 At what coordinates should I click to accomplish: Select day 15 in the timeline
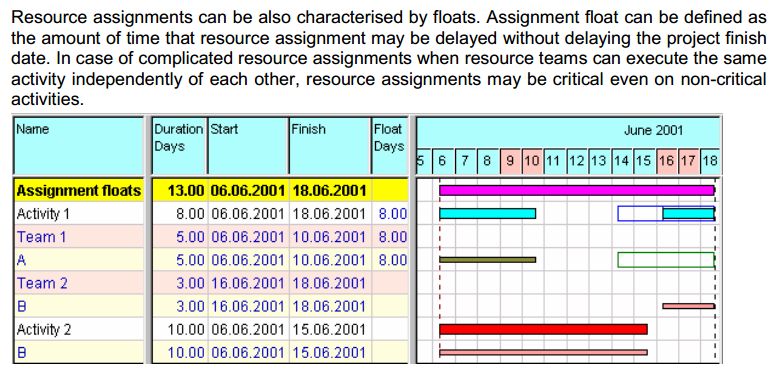644,161
